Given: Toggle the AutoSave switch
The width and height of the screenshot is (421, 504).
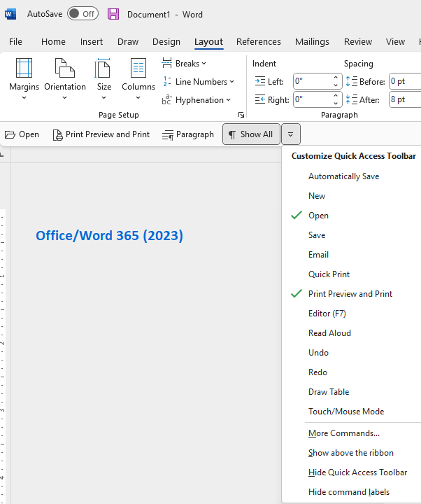Looking at the screenshot, I should tap(83, 14).
